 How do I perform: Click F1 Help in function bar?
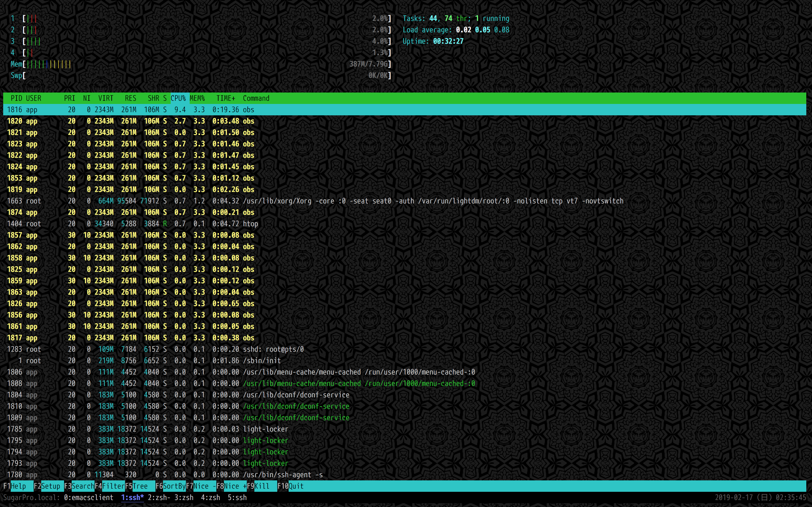pos(18,486)
